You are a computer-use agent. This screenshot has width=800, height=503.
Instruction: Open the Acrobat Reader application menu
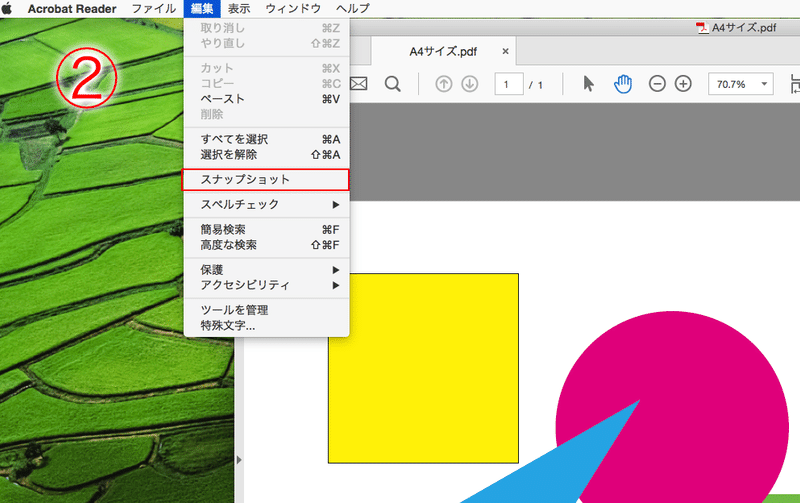(72, 9)
